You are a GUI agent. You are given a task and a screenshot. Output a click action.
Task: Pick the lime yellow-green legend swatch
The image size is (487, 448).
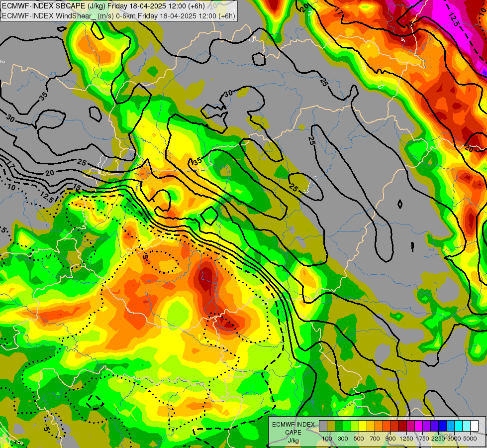[x=355, y=426]
